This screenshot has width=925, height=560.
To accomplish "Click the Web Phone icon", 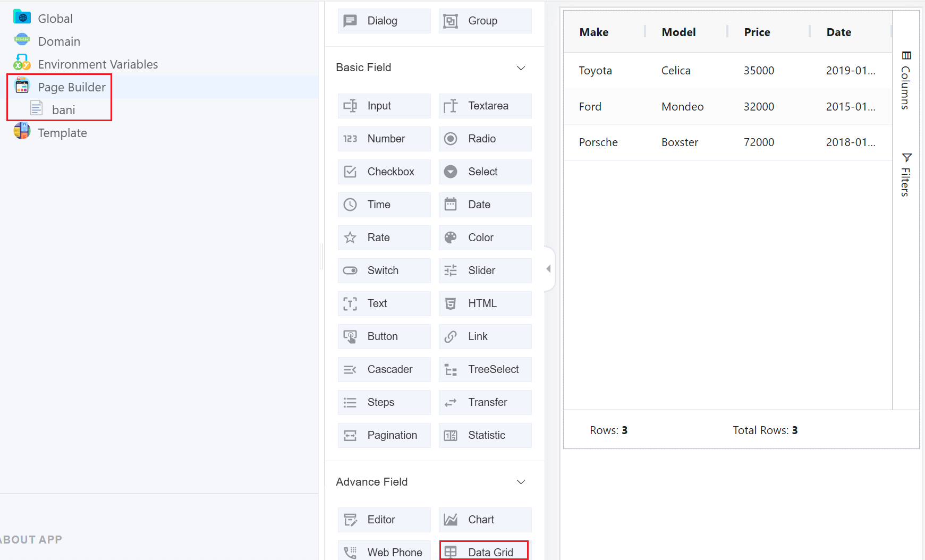I will coord(350,552).
